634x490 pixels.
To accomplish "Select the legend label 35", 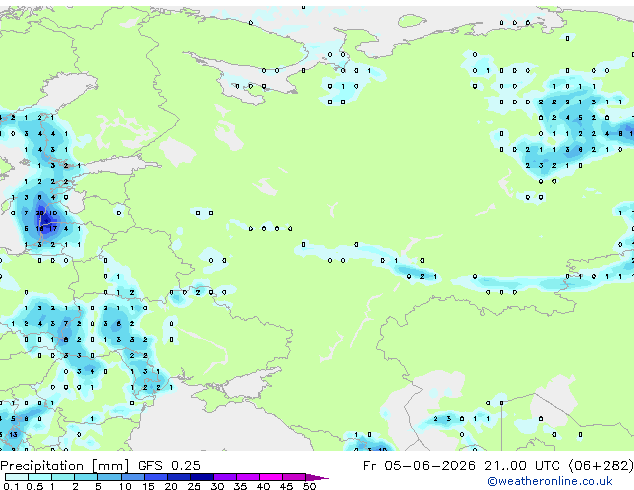I will click(240, 486).
